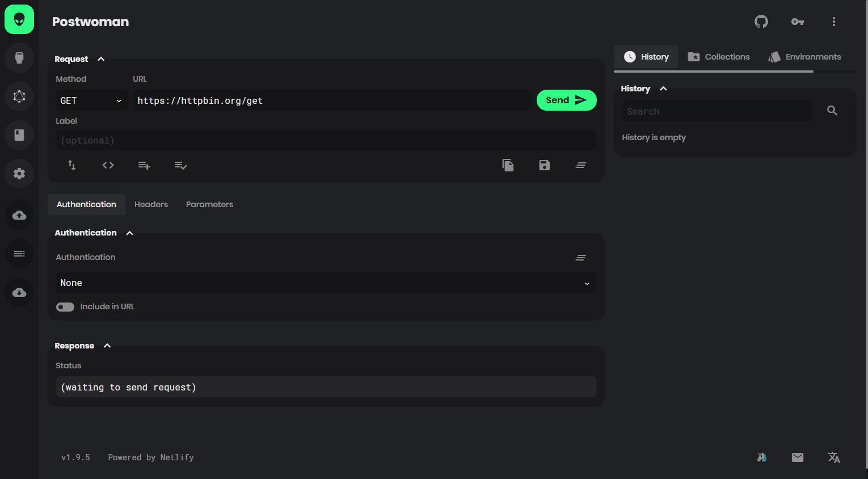Image resolution: width=868 pixels, height=479 pixels.
Task: Click the playlist add icon in request toolbar
Action: tap(145, 165)
